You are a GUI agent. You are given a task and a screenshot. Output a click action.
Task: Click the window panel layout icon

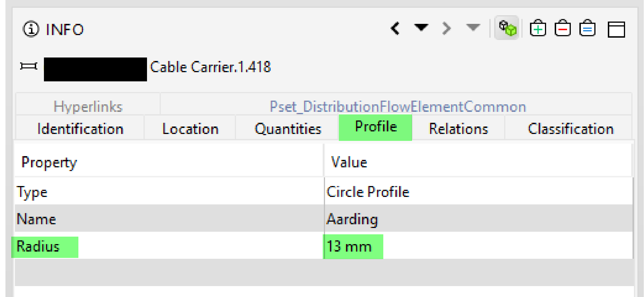click(x=616, y=29)
